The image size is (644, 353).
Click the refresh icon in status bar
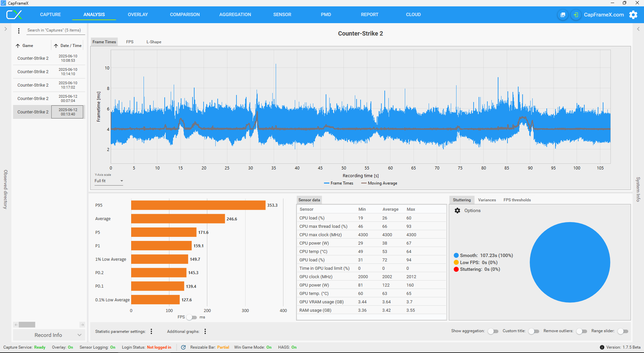pos(183,347)
